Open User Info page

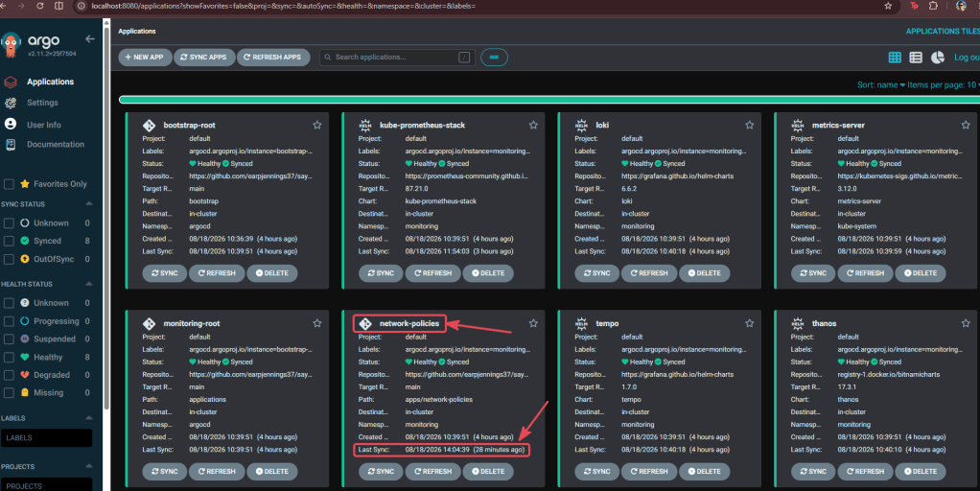pyautogui.click(x=44, y=125)
